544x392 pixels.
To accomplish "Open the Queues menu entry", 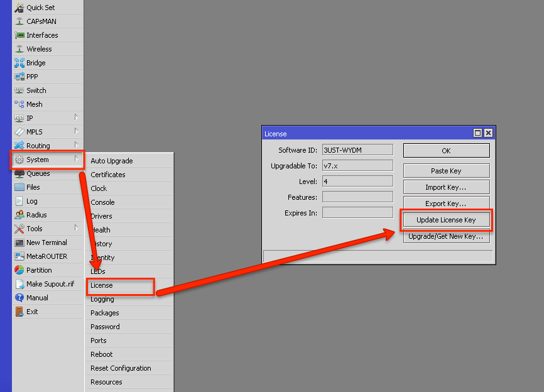I will 48,173.
